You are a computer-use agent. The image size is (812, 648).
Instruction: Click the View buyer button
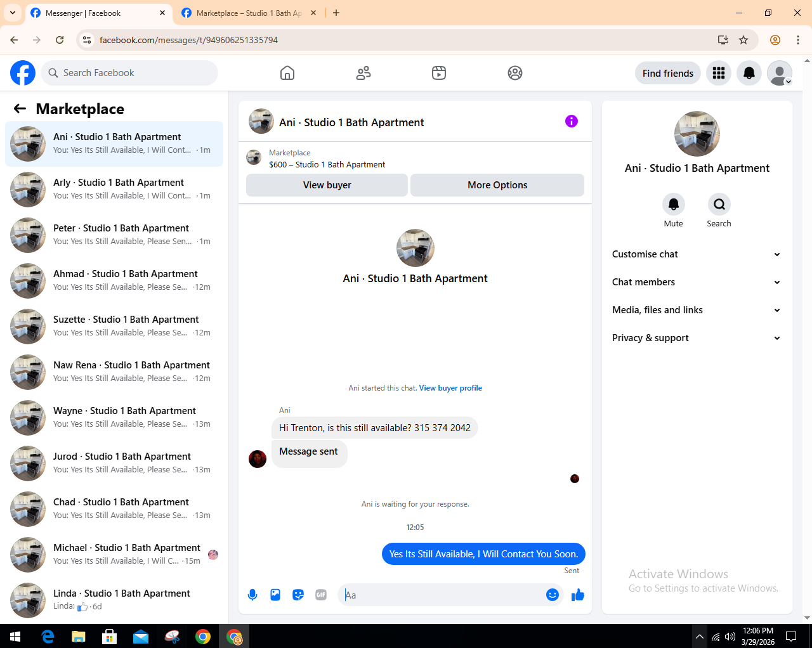[327, 185]
